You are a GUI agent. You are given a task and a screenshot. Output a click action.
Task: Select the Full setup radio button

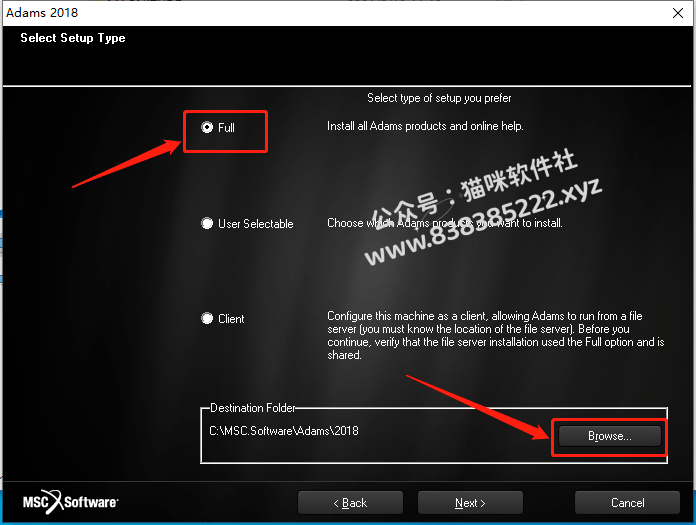tap(207, 128)
